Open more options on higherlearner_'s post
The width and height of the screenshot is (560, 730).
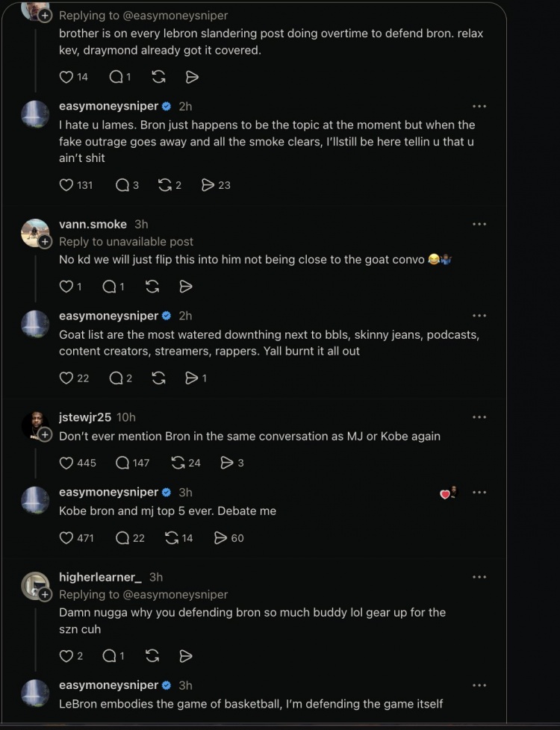point(479,577)
